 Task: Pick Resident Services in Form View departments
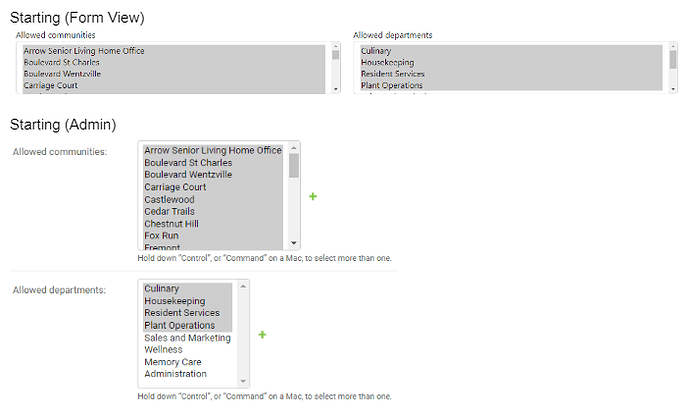click(x=394, y=74)
